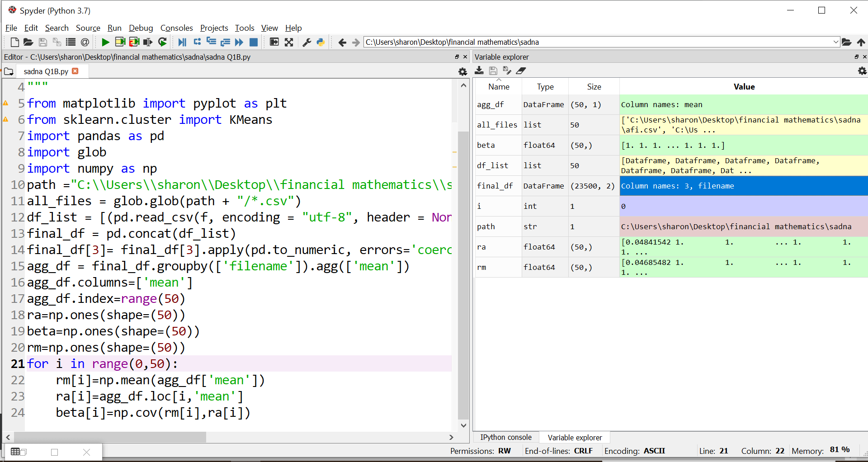Open the Debug menu

tap(141, 28)
